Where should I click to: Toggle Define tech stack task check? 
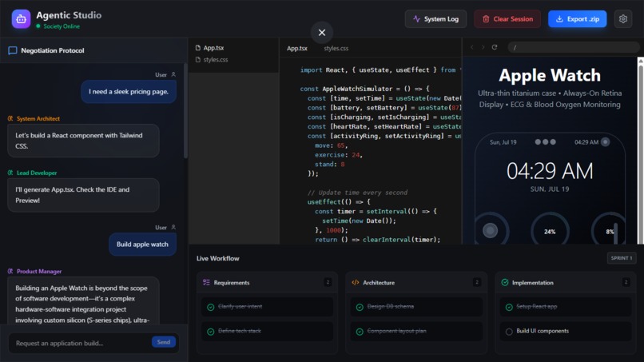tap(211, 332)
